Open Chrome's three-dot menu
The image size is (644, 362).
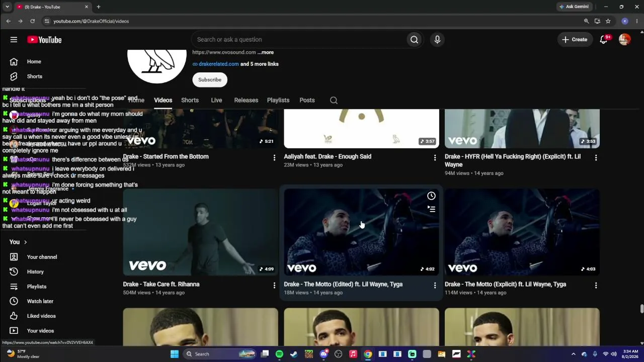[x=637, y=21]
